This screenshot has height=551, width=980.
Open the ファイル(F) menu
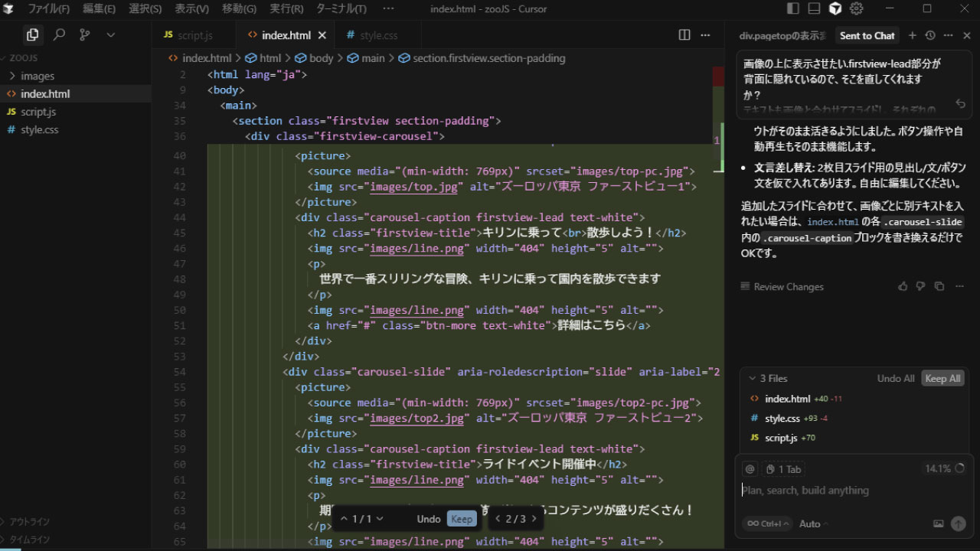(x=48, y=8)
